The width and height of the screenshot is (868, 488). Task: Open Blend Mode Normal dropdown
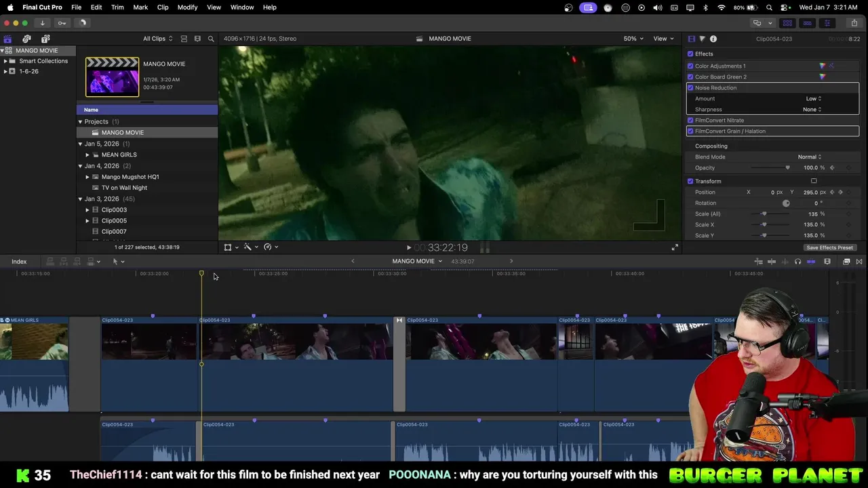tap(809, 157)
